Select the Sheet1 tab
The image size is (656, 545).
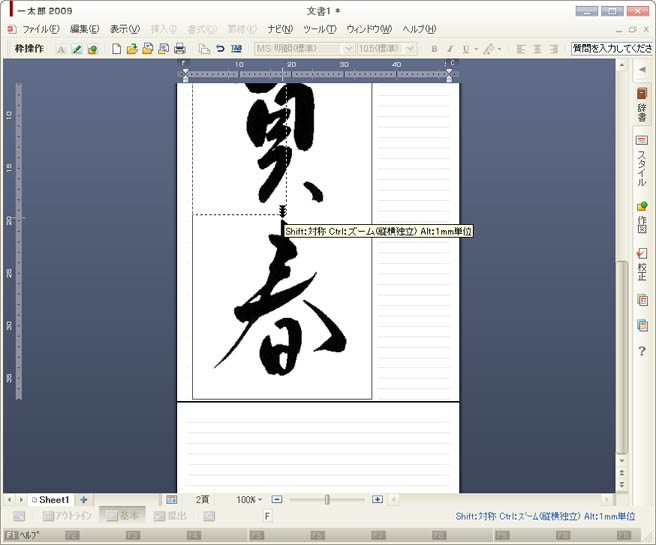point(52,499)
